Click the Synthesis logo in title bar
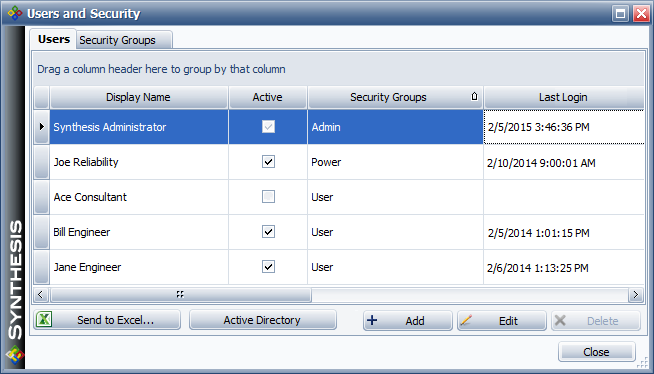The height and width of the screenshot is (374, 654). point(15,13)
